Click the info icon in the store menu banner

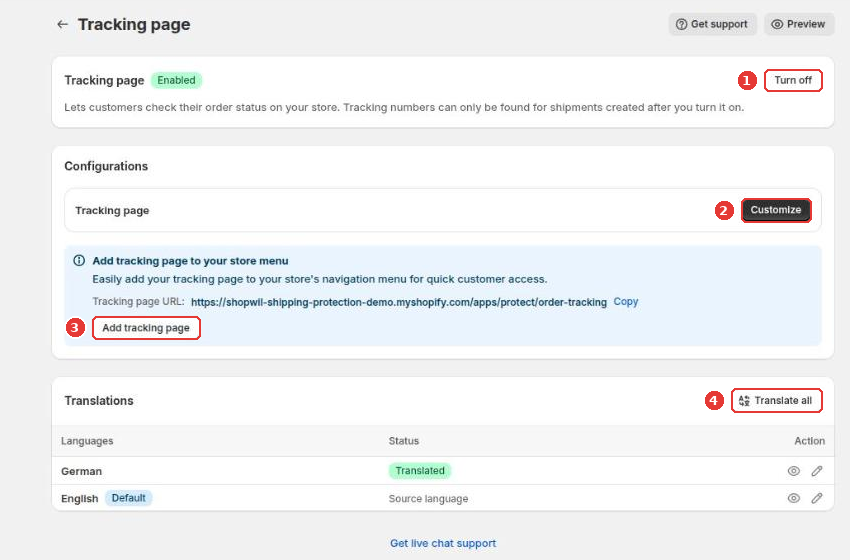tap(79, 260)
